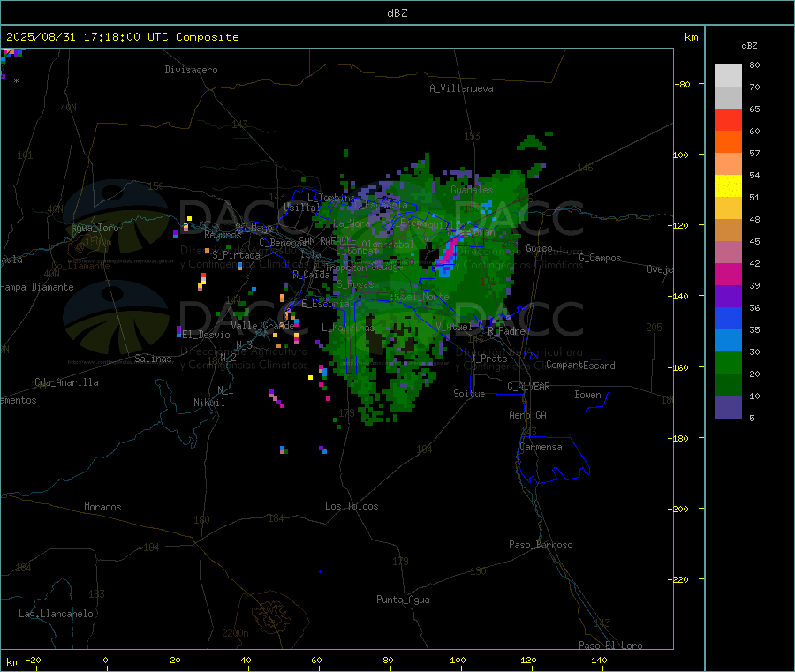This screenshot has height=672, width=795.
Task: Select the 'Paso_El_Loro' label
Action: point(611,646)
